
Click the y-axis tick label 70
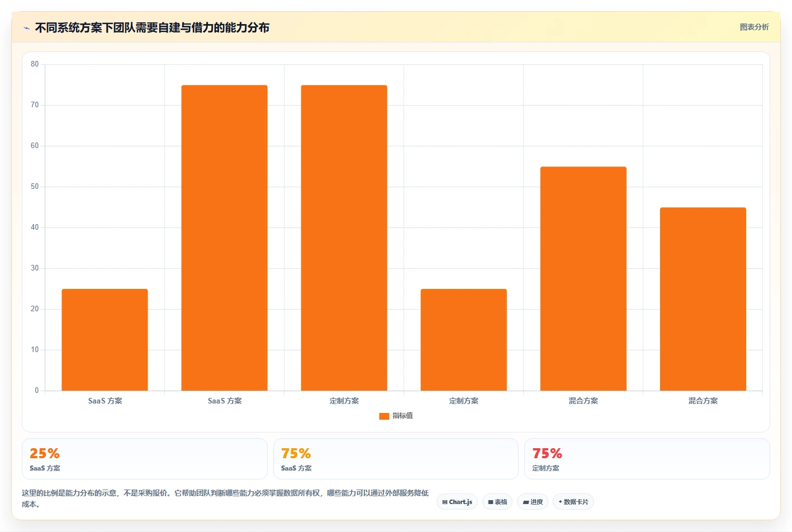[35, 105]
